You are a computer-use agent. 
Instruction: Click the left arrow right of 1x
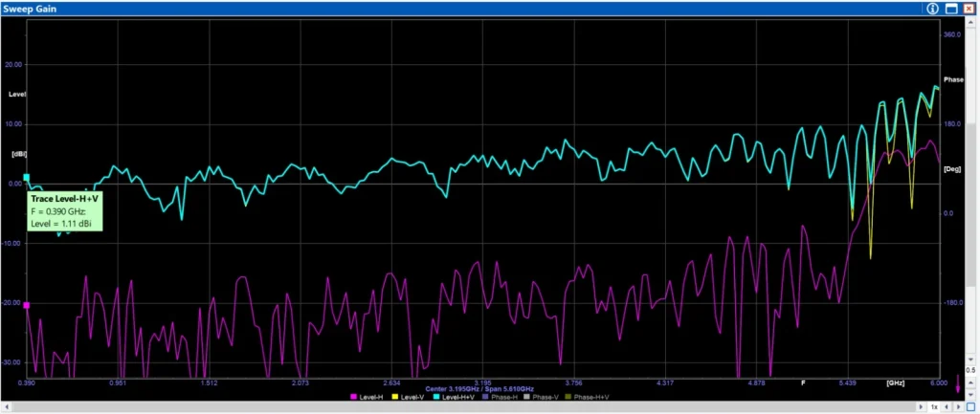[x=947, y=406]
